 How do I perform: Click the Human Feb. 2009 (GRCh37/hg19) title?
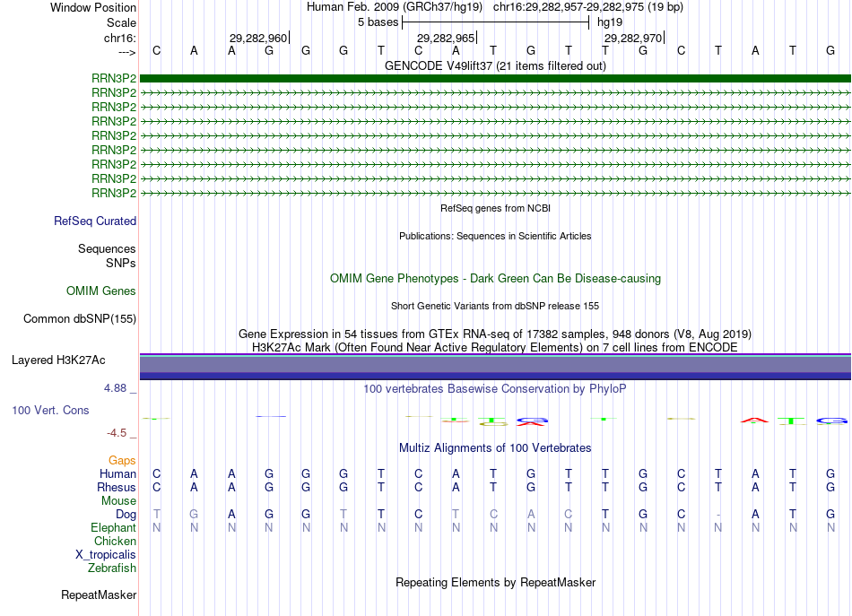coord(395,7)
